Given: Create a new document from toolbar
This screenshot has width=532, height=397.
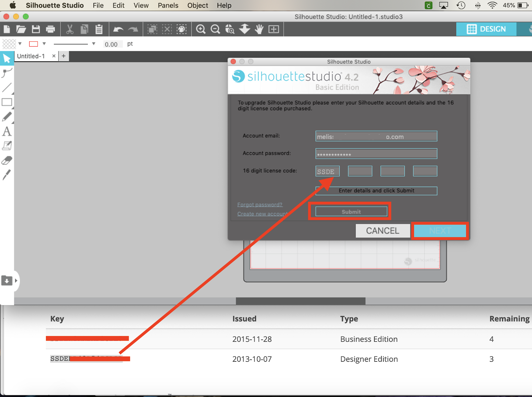Looking at the screenshot, I should pos(7,29).
